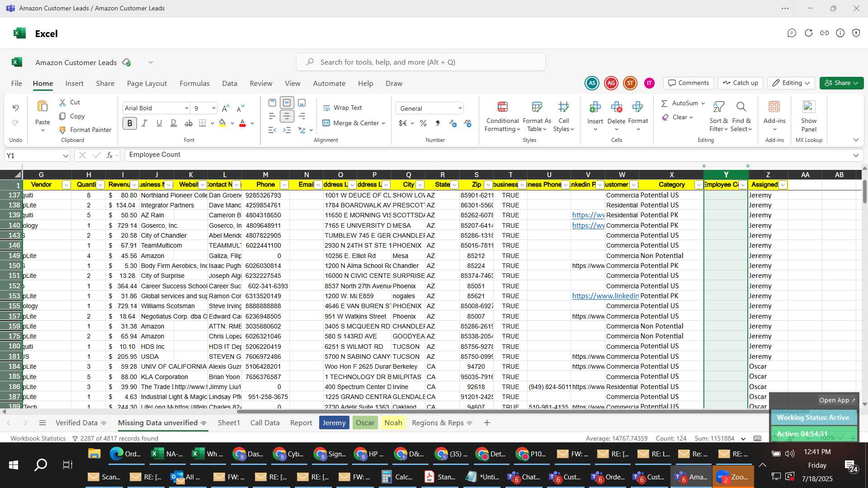Viewport: 868px width, 488px height.
Task: Click the Wrap Text button
Action: 342,108
